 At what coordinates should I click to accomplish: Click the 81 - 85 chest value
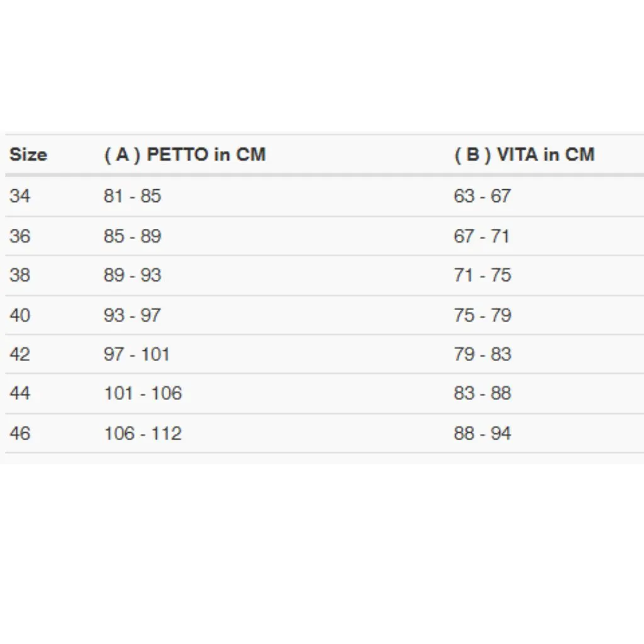pyautogui.click(x=132, y=196)
